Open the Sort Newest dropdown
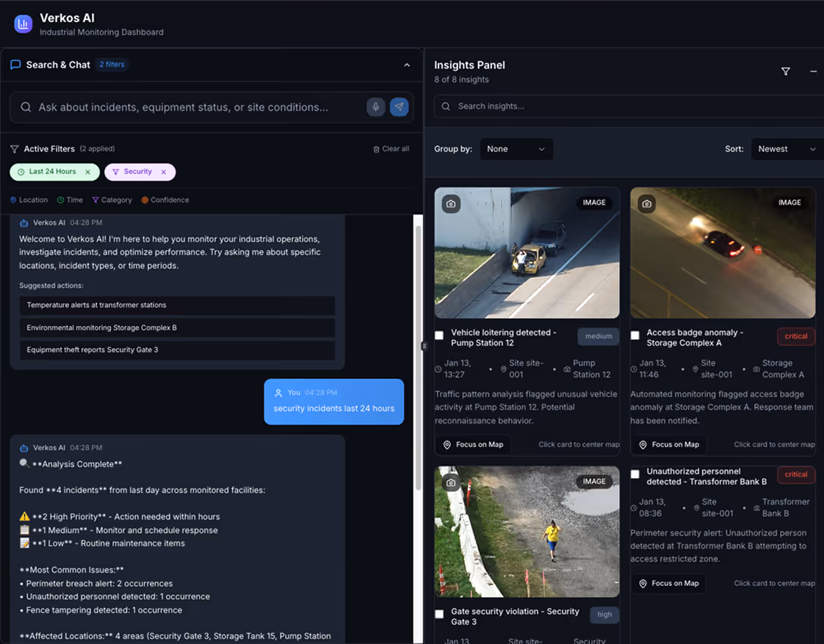 (x=787, y=149)
